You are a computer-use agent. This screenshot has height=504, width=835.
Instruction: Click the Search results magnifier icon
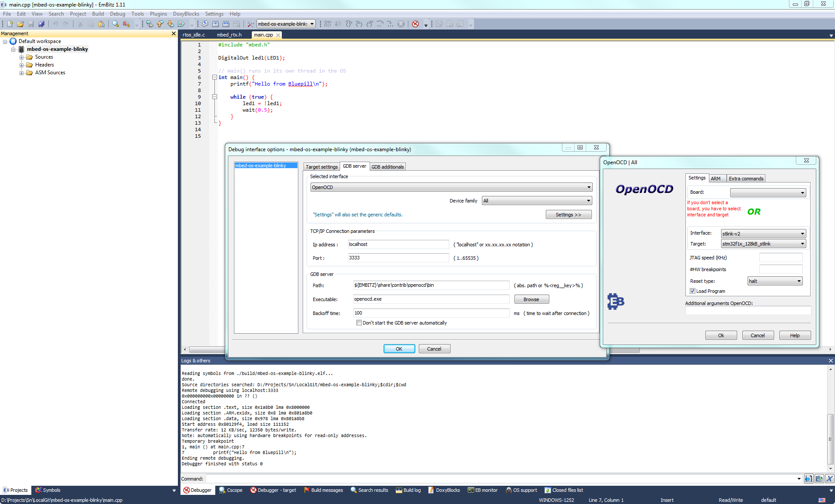pos(354,490)
